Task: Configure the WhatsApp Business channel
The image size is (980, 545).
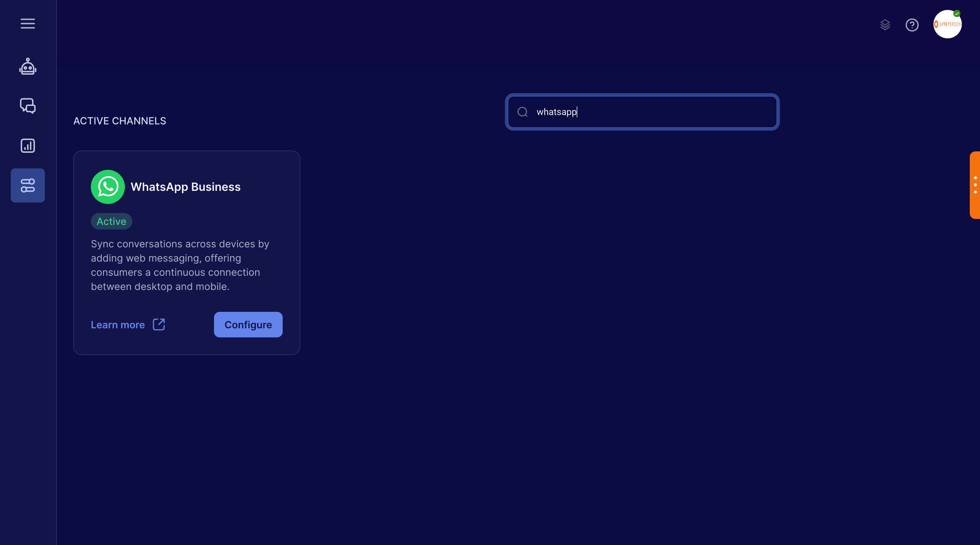Action: point(248,325)
